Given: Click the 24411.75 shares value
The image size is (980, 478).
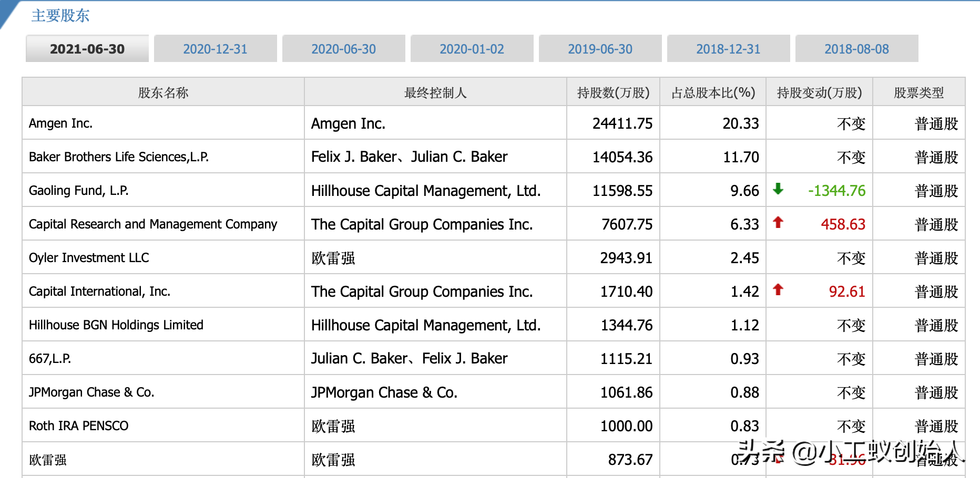Looking at the screenshot, I should pos(622,123).
